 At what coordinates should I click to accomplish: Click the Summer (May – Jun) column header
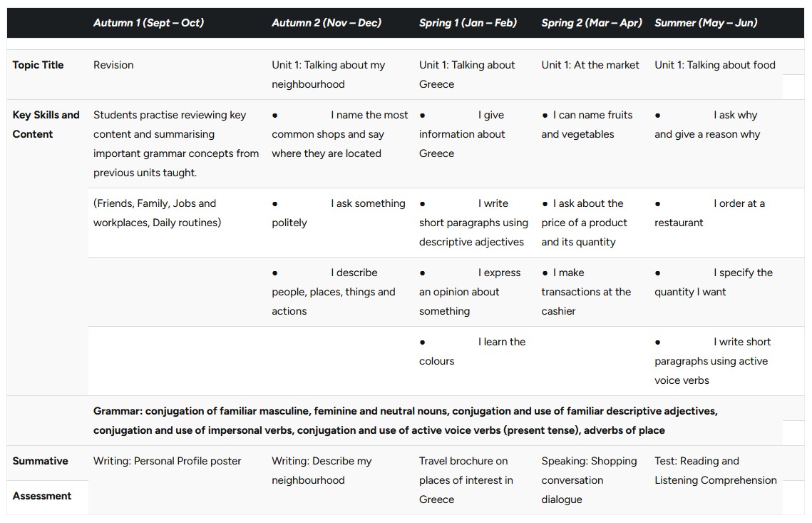pos(705,23)
